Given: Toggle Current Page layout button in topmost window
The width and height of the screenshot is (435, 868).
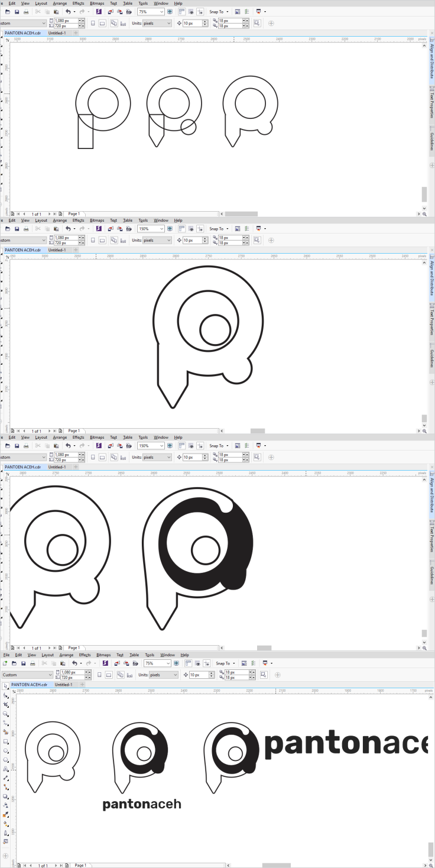Looking at the screenshot, I should point(124,23).
